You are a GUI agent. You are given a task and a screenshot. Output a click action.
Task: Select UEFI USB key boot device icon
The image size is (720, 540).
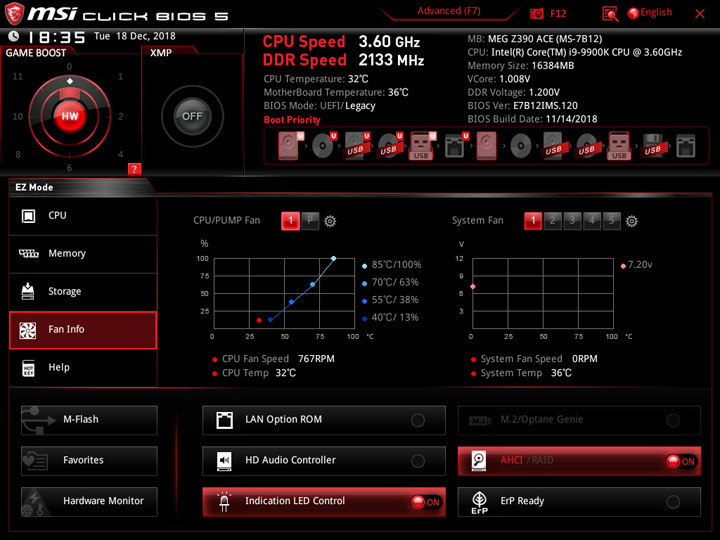422,146
